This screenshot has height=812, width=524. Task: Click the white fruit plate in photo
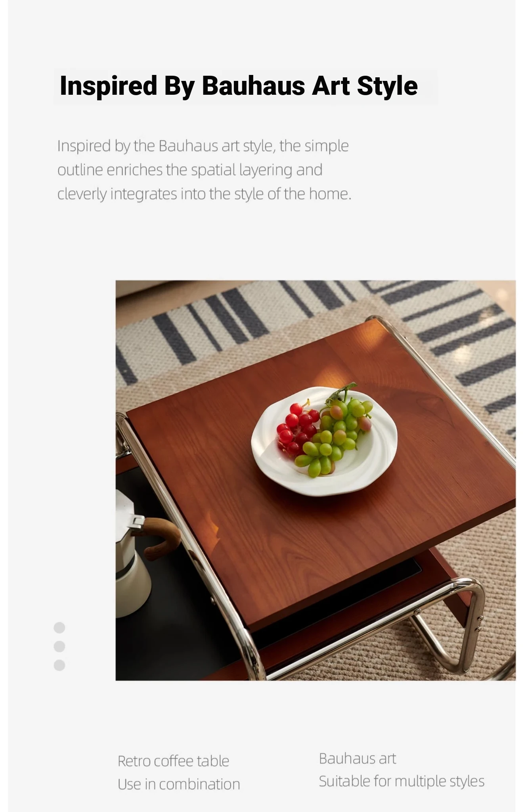pos(324,441)
